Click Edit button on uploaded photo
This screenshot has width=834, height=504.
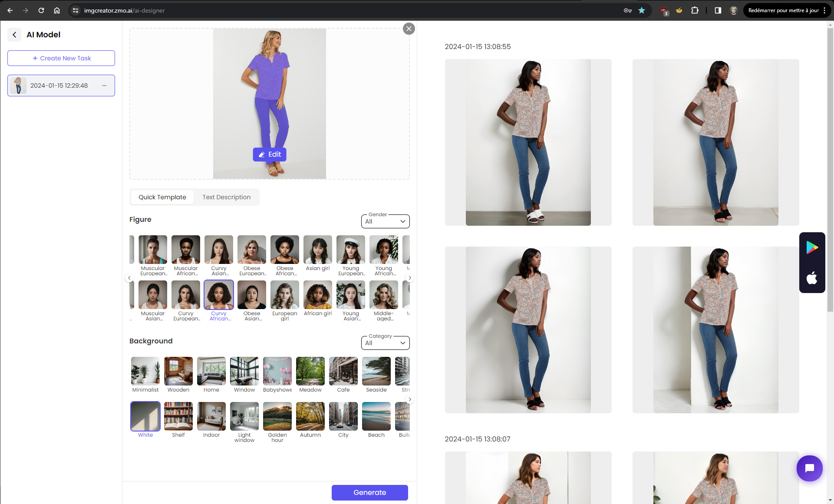(x=270, y=155)
